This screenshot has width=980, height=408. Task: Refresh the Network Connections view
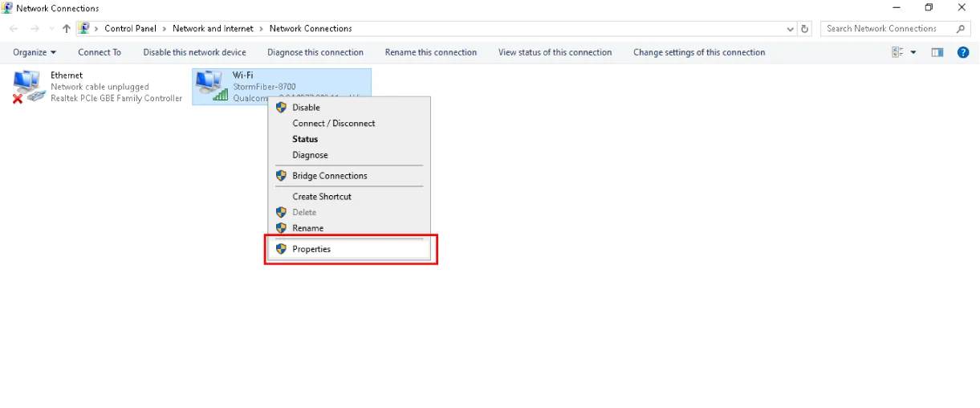(806, 28)
